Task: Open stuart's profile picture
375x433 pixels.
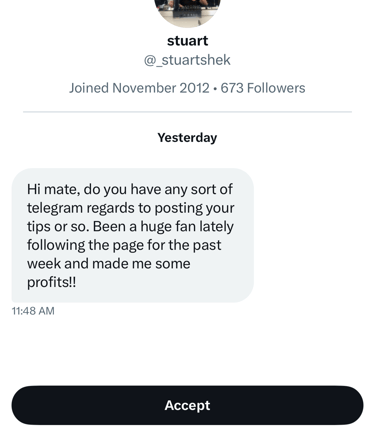Action: 187,12
